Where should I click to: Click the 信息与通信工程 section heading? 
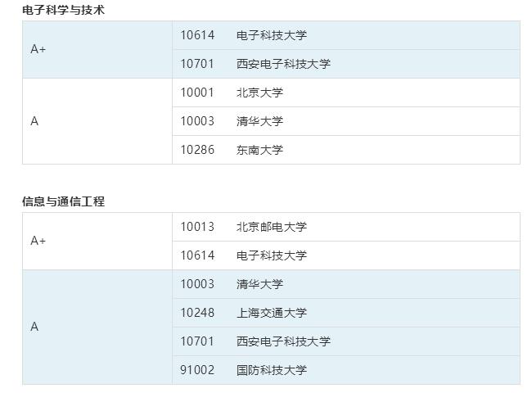coord(63,201)
